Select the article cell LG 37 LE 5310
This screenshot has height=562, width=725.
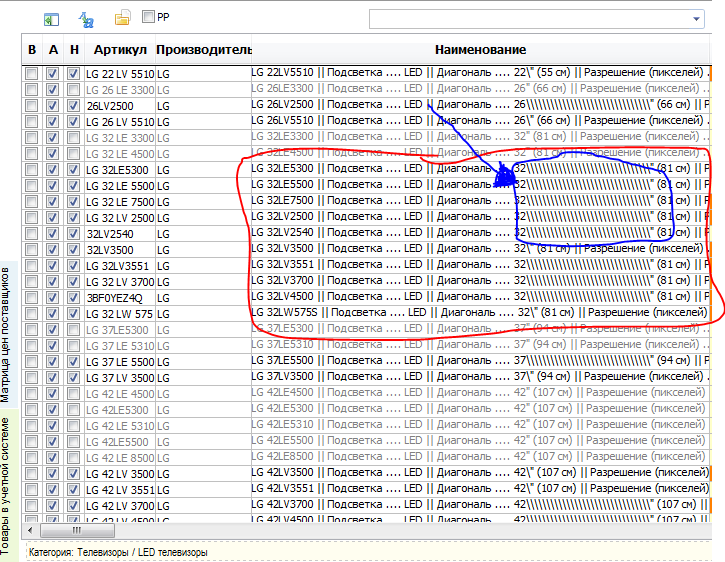120,346
